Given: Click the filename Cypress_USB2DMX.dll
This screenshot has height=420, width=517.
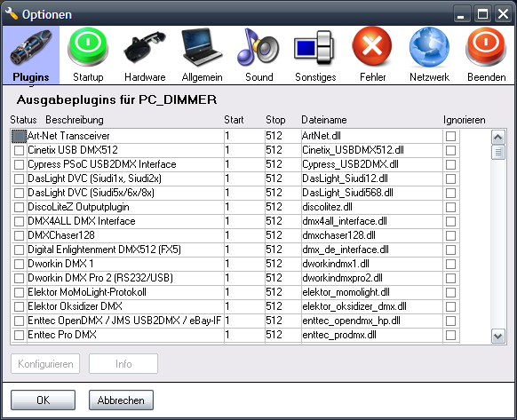Looking at the screenshot, I should (x=350, y=164).
